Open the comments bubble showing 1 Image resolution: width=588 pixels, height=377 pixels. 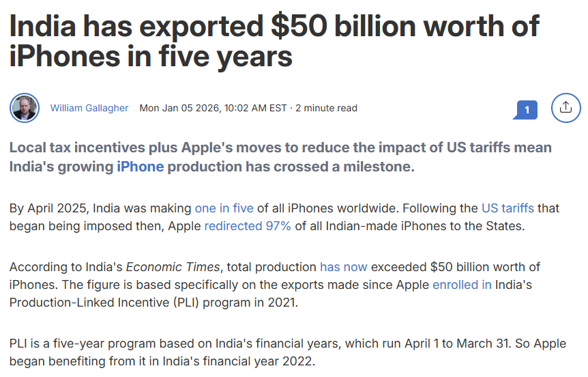point(527,109)
